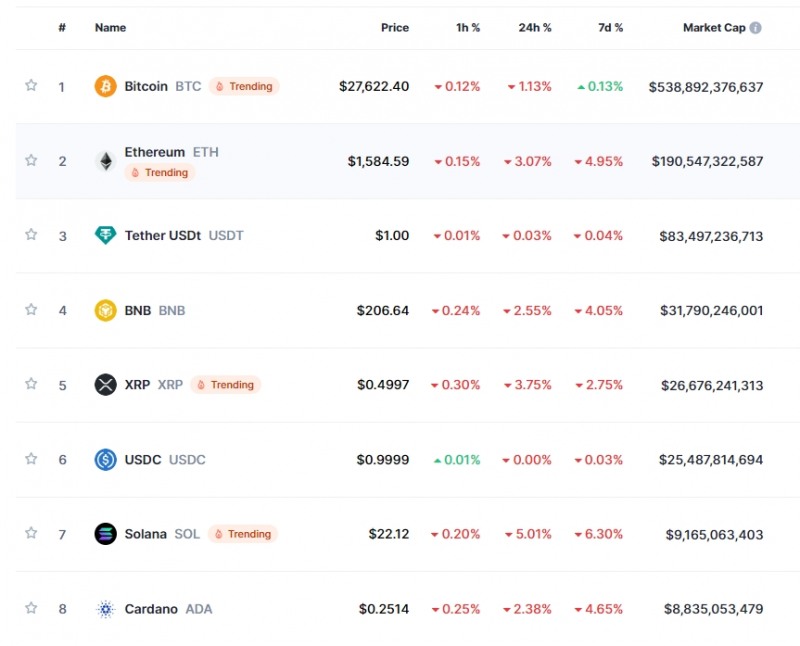Star Bitcoin as a favorite
The image size is (800, 646).
30,86
